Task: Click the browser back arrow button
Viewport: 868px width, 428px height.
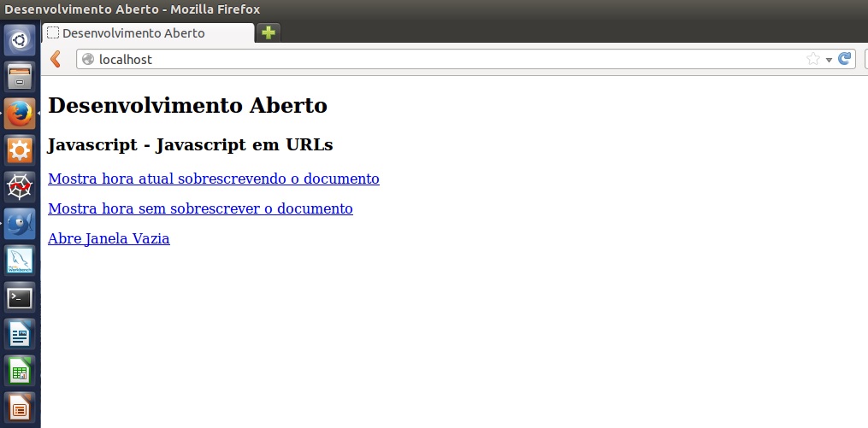Action: 56,59
